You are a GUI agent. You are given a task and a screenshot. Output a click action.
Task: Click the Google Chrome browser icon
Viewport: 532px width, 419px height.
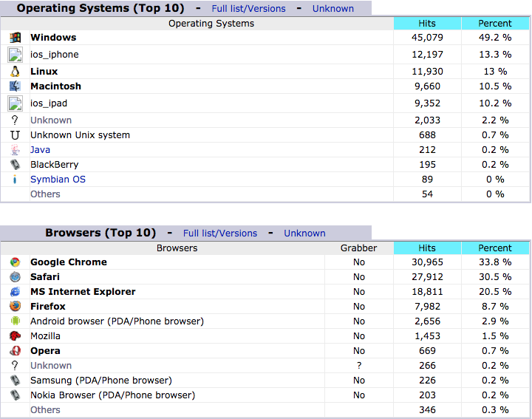15,262
